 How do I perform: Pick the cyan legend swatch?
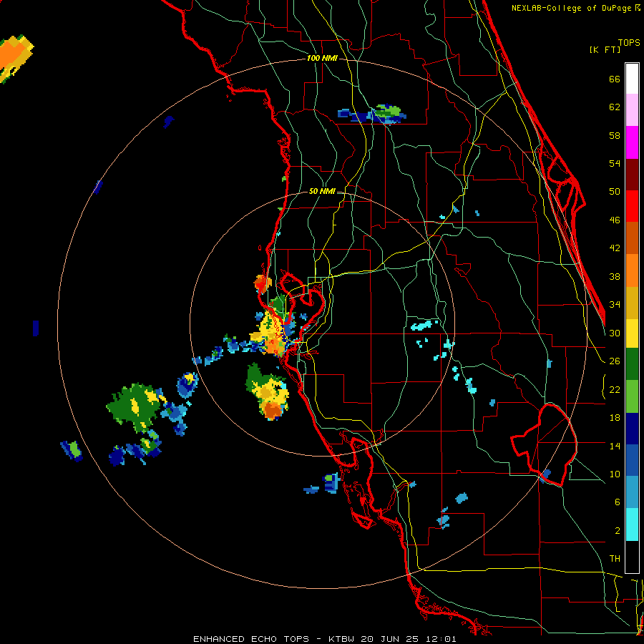[x=632, y=525]
